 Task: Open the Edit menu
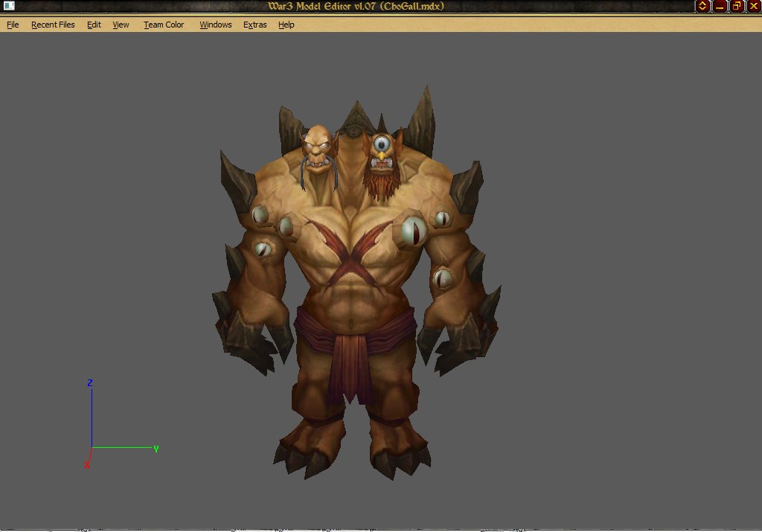(x=94, y=25)
